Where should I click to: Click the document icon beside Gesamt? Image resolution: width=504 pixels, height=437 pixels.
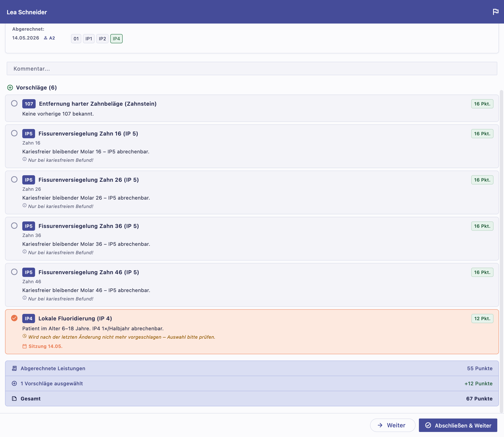tap(14, 399)
